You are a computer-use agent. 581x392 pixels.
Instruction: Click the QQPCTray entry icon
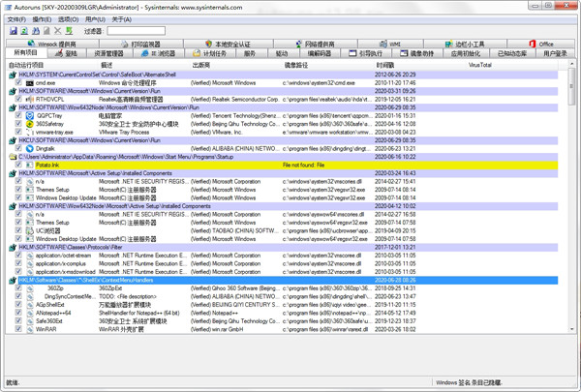tap(30, 115)
